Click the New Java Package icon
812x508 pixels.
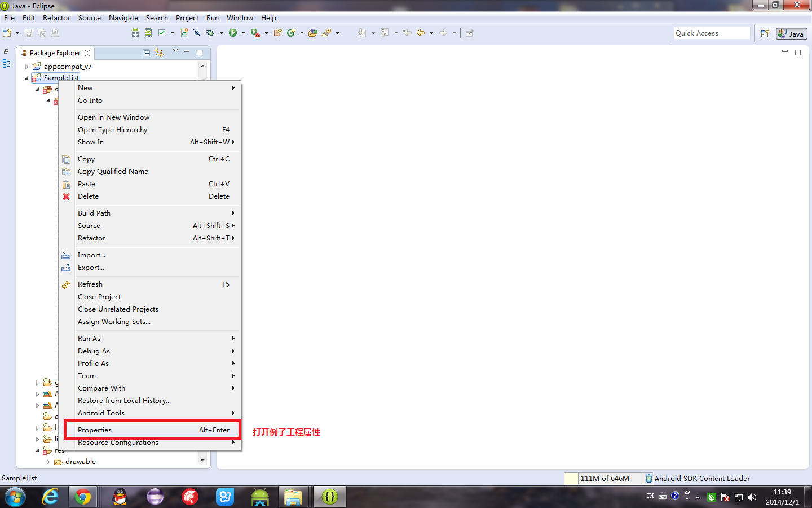pyautogui.click(x=277, y=33)
